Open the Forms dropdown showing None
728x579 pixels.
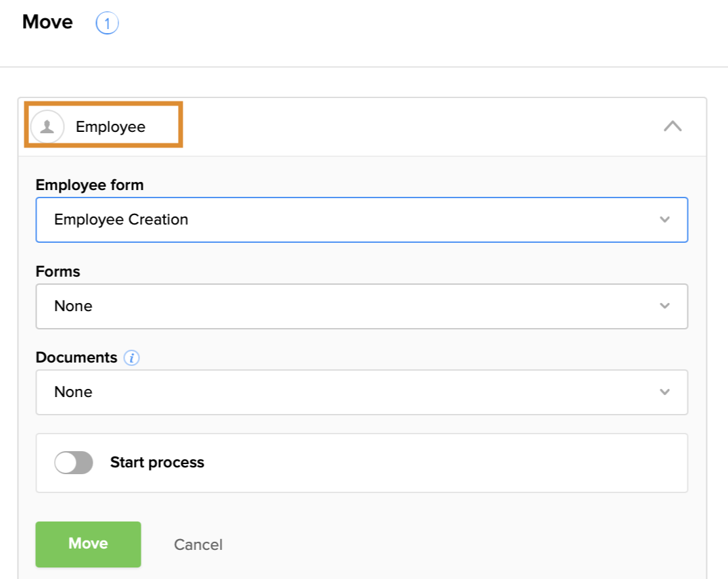(361, 306)
